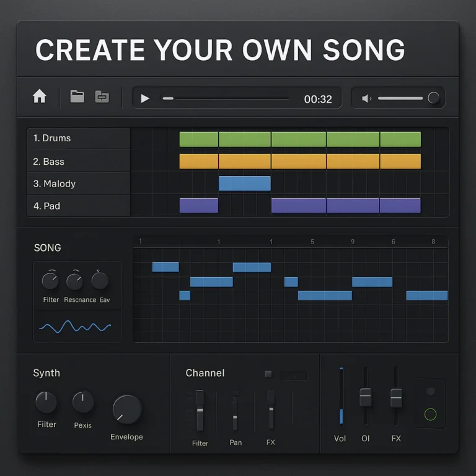Start playback with the Play button

[x=145, y=99]
